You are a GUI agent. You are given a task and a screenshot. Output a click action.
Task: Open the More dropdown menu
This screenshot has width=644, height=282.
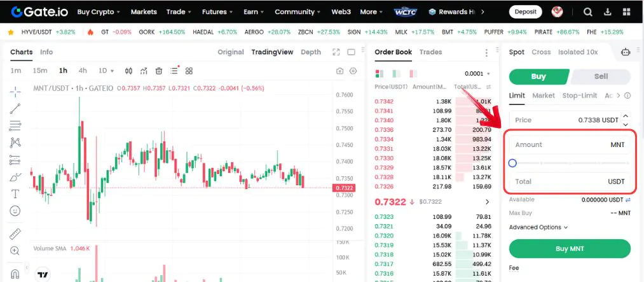tap(372, 12)
